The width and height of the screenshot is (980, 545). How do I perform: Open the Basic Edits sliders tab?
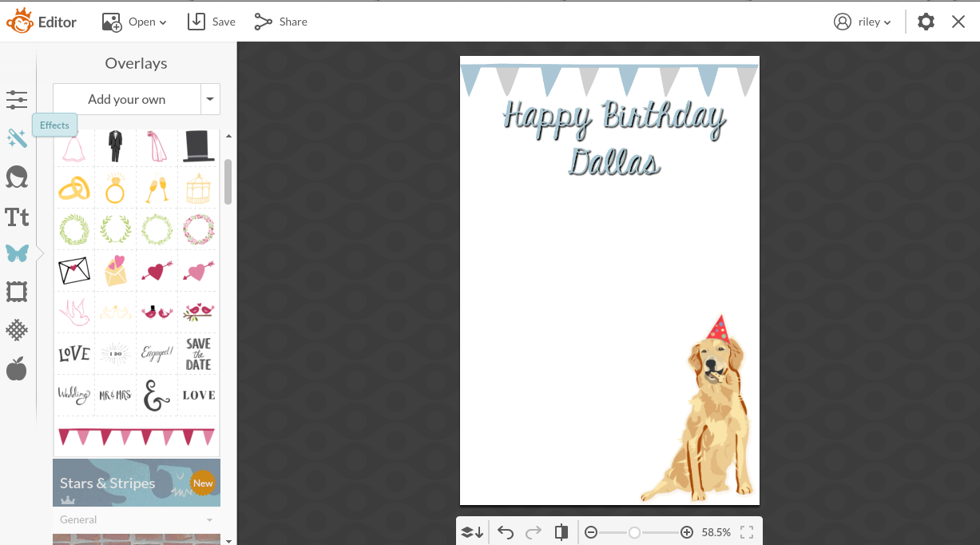pos(17,100)
